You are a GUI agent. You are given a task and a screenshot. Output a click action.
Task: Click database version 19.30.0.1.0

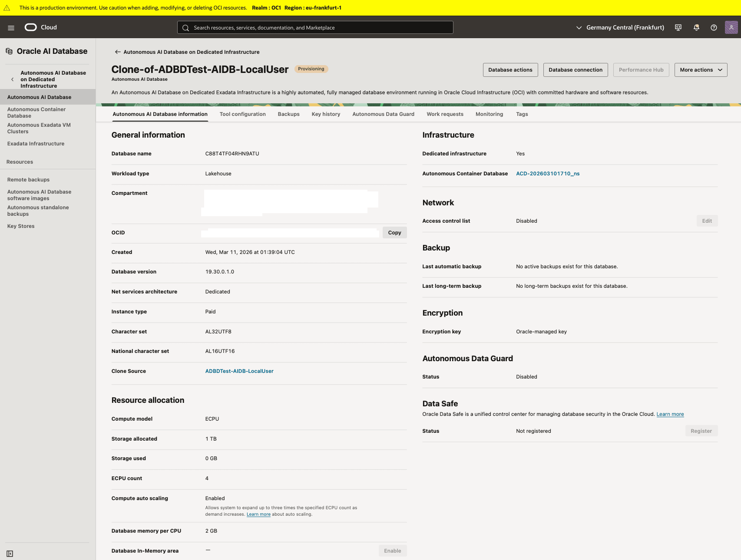click(x=219, y=272)
